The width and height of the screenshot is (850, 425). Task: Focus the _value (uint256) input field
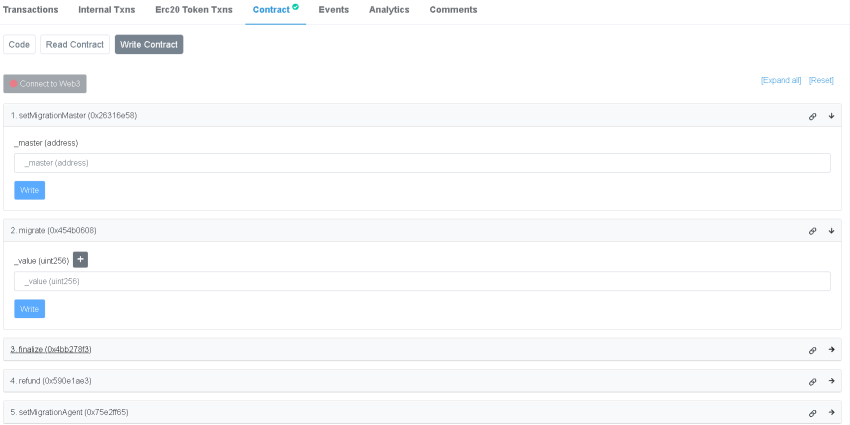coord(422,281)
